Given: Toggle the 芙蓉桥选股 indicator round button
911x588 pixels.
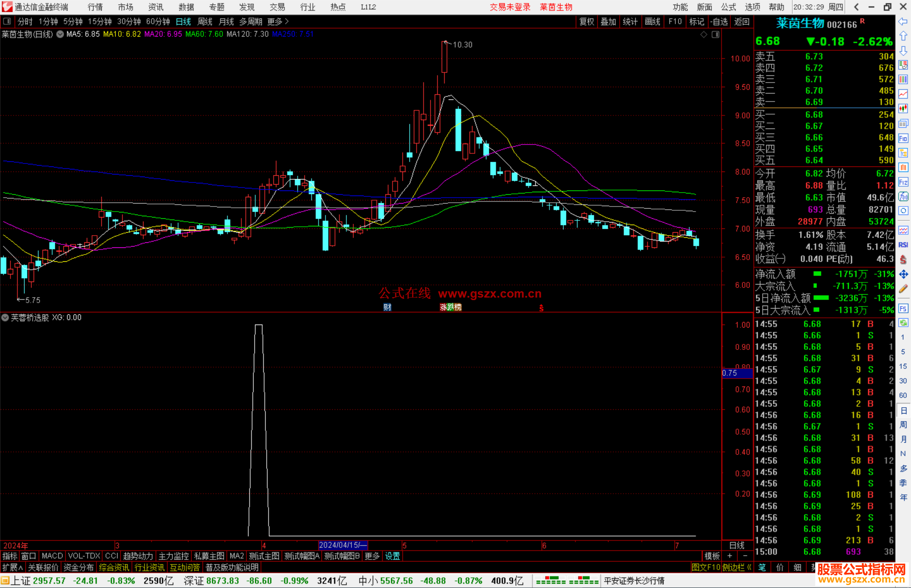Looking at the screenshot, I should point(5,317).
